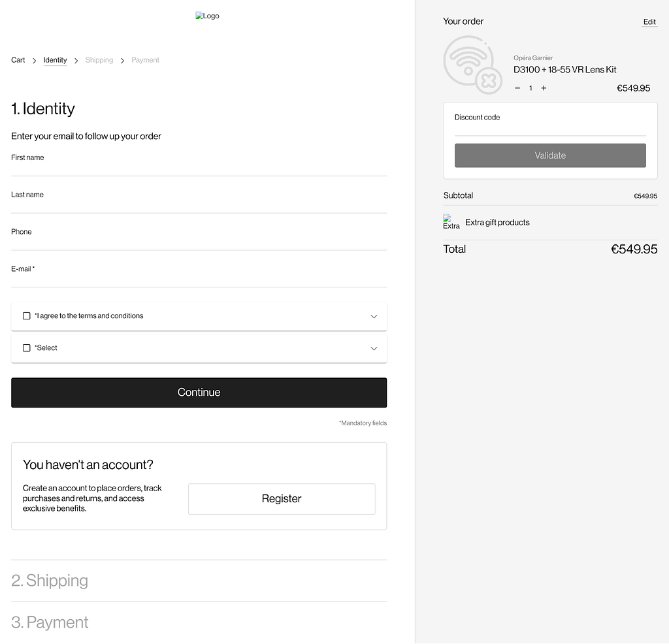The width and height of the screenshot is (669, 644).
Task: Click product name D3100 + 18-55 VR Lens Kit
Action: click(x=565, y=69)
